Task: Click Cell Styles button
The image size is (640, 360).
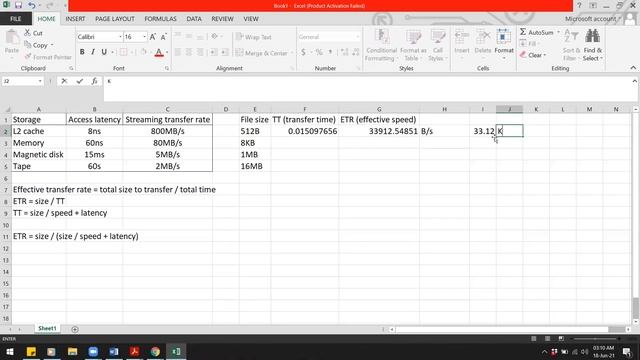Action: coord(438,45)
